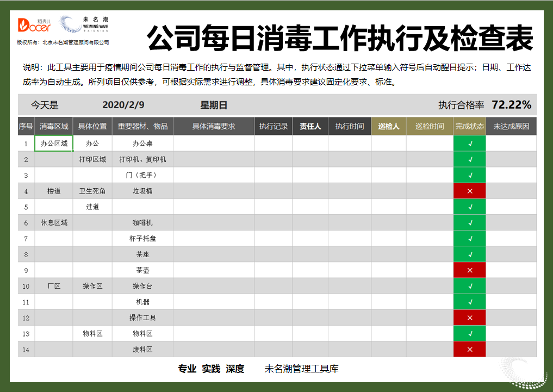Click the 未名潮管理工具库 footer link

(x=301, y=369)
